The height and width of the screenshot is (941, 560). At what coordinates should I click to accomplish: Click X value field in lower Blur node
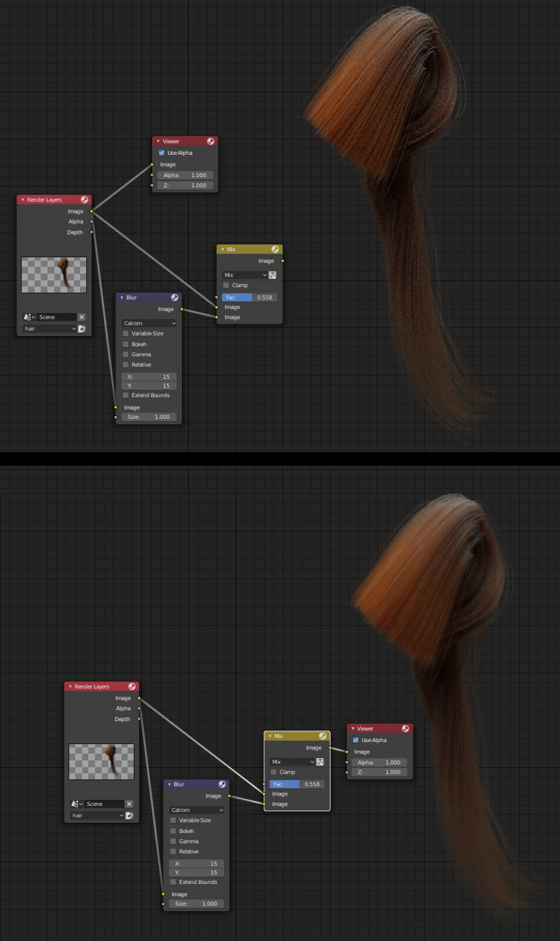(196, 864)
